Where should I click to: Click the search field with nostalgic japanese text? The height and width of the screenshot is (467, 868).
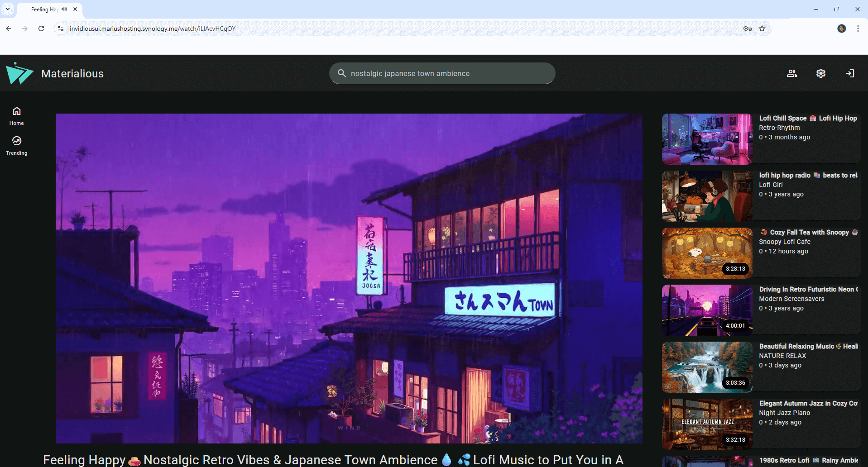[448, 73]
